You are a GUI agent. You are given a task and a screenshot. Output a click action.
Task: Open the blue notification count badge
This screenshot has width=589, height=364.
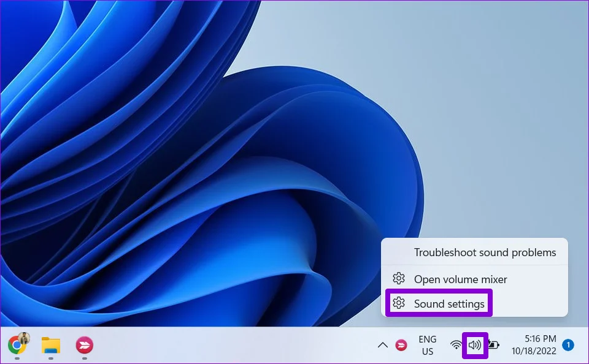click(568, 346)
